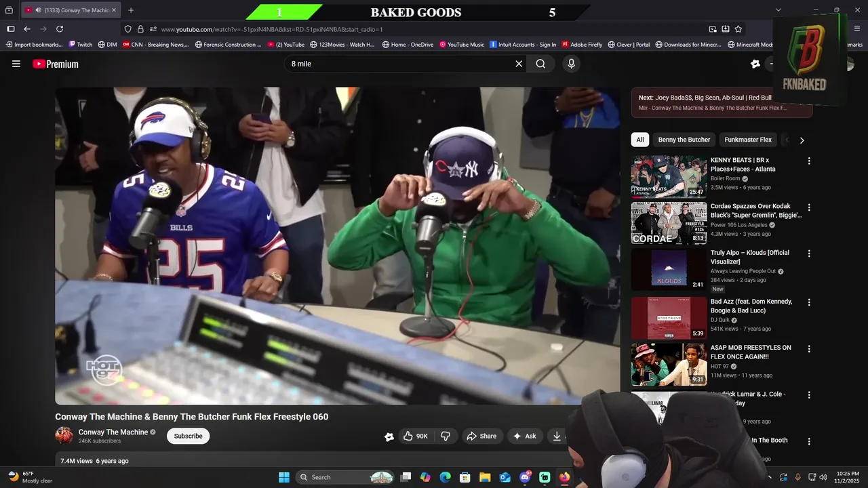Open the CORDAE freestyle thumbnail
Image resolution: width=868 pixels, height=488 pixels.
click(x=669, y=223)
